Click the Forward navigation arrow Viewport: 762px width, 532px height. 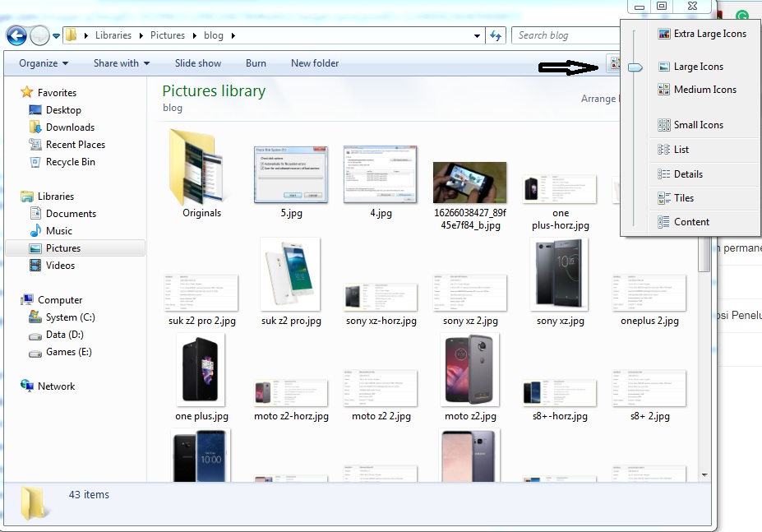[x=39, y=35]
